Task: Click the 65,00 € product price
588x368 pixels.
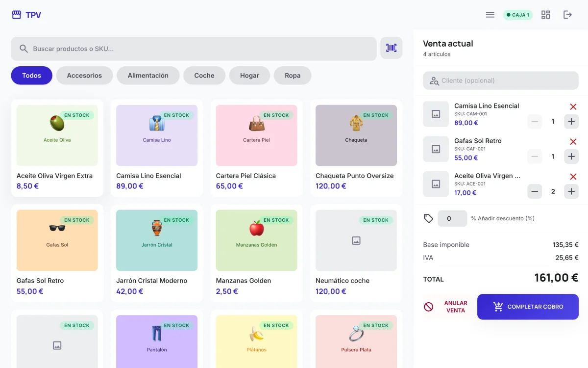Action: pos(230,186)
